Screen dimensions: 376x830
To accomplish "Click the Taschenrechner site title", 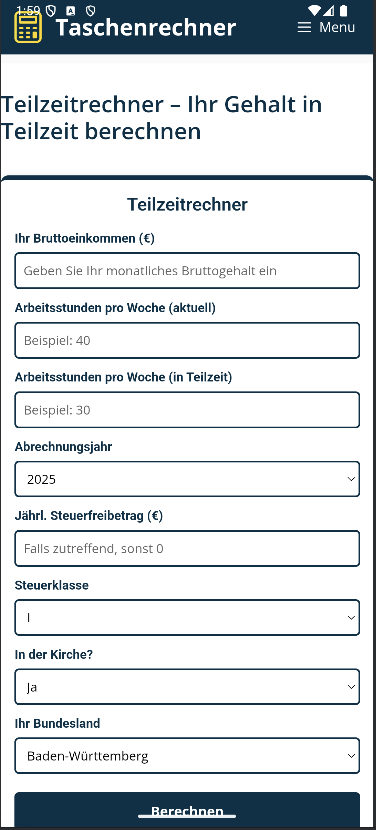I will (x=146, y=28).
